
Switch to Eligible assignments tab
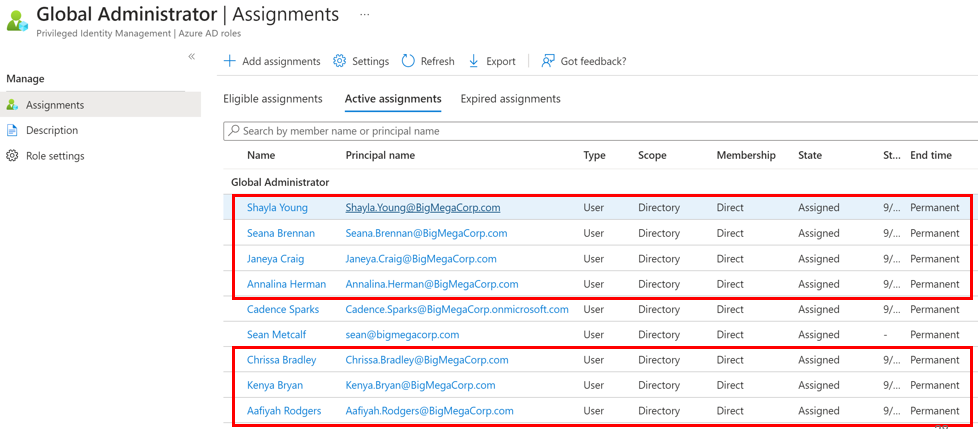272,99
